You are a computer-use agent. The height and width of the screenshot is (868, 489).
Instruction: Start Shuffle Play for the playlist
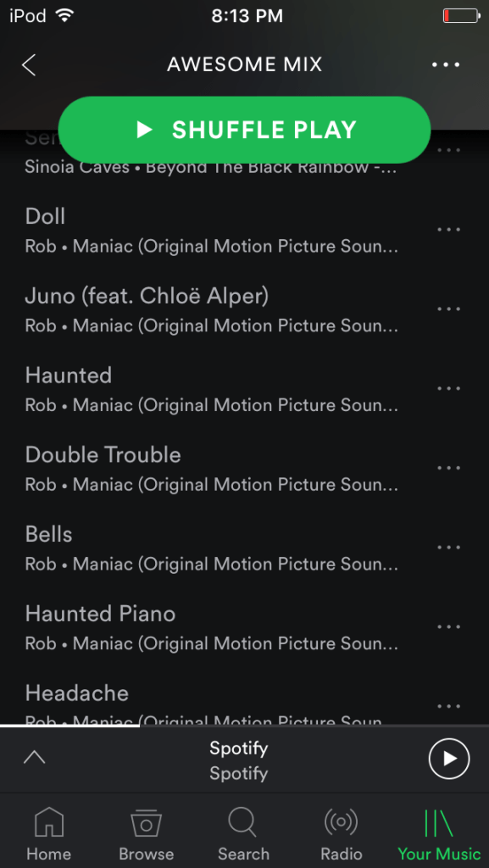(244, 130)
